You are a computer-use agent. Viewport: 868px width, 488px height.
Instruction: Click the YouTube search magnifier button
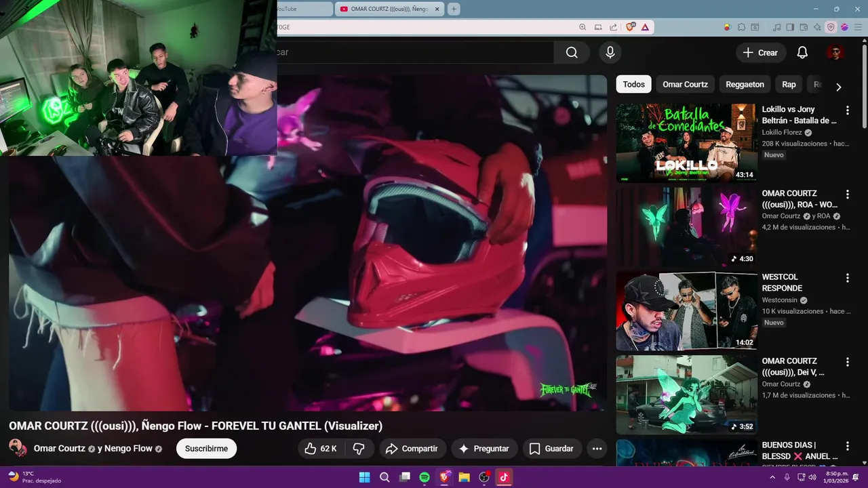[x=572, y=53]
